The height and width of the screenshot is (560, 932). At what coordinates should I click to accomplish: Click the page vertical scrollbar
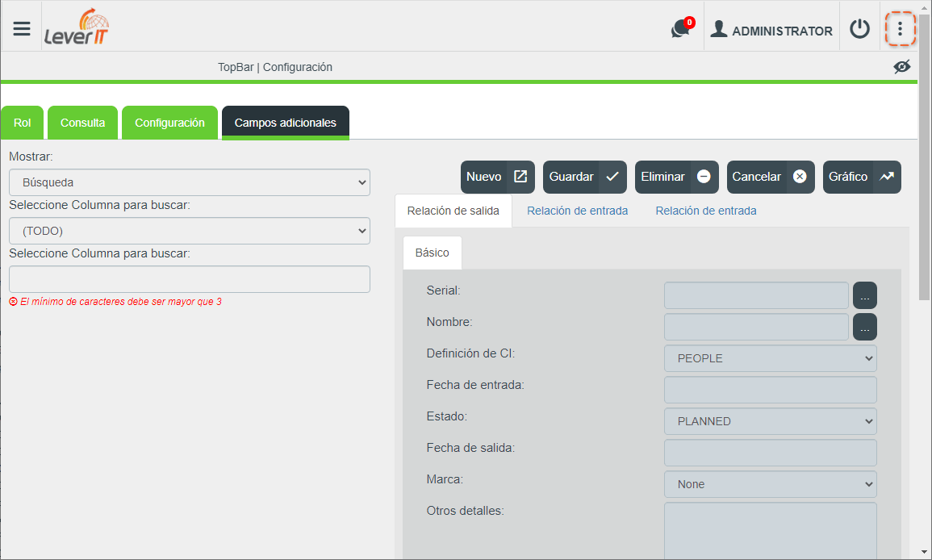pyautogui.click(x=925, y=157)
